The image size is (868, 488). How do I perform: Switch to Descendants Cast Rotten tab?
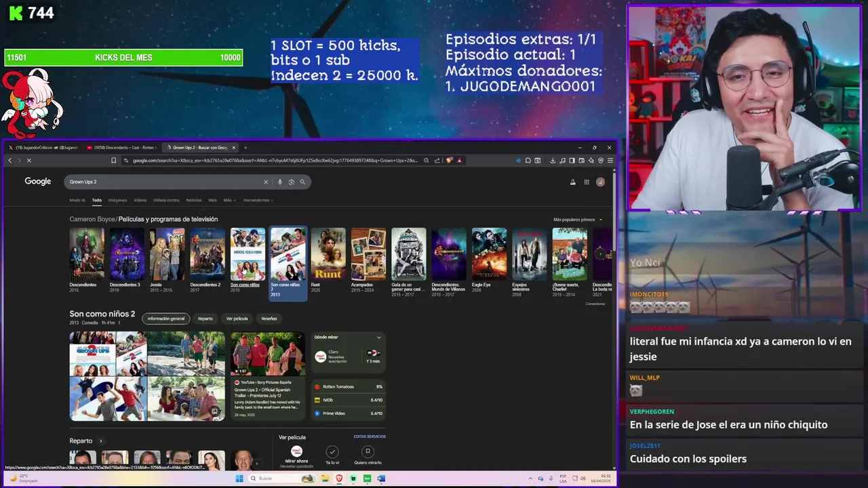[x=123, y=147]
